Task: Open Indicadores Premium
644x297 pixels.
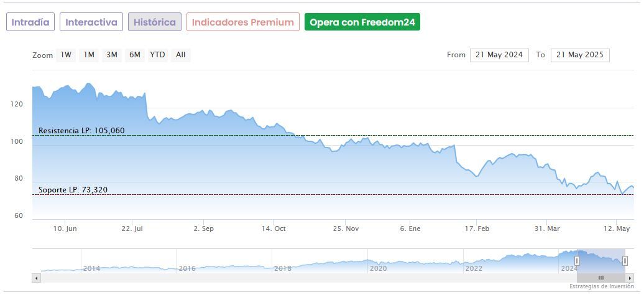Action: click(x=242, y=22)
